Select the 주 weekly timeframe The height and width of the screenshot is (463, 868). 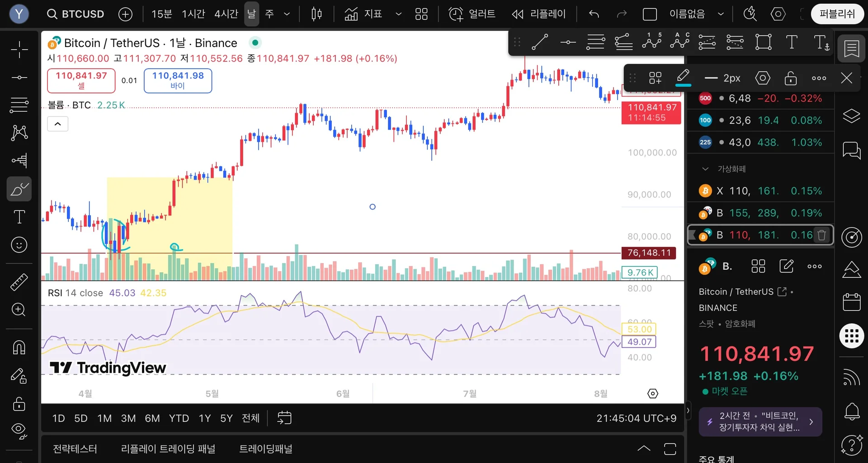pyautogui.click(x=269, y=14)
